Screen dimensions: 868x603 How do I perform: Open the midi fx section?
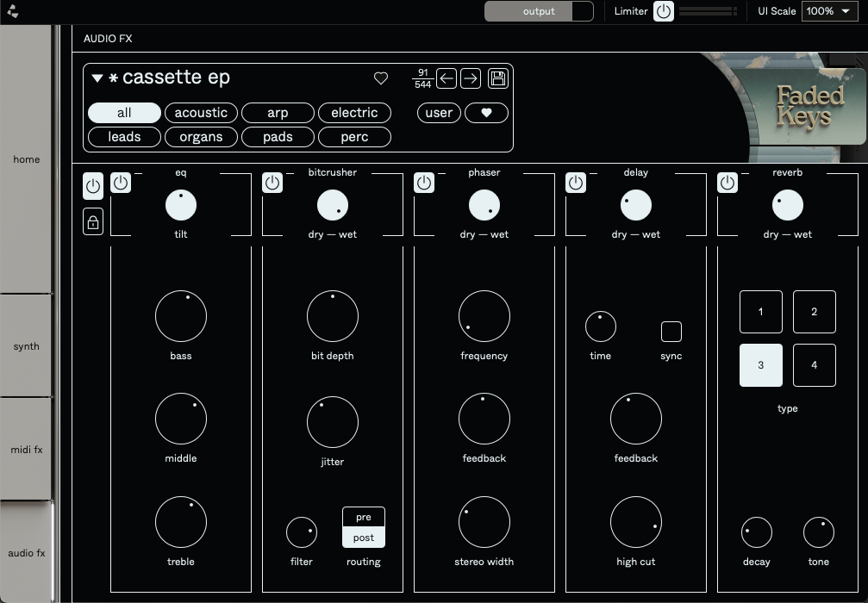(x=26, y=449)
